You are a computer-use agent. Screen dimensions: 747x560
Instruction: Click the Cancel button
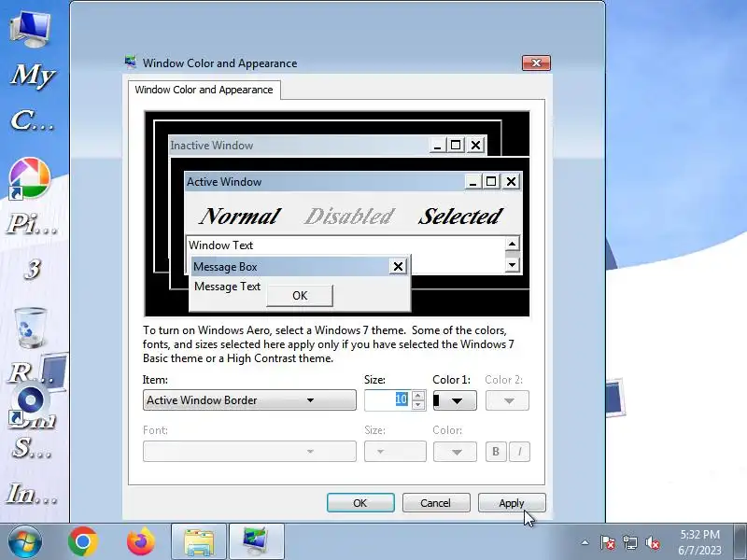coord(435,503)
